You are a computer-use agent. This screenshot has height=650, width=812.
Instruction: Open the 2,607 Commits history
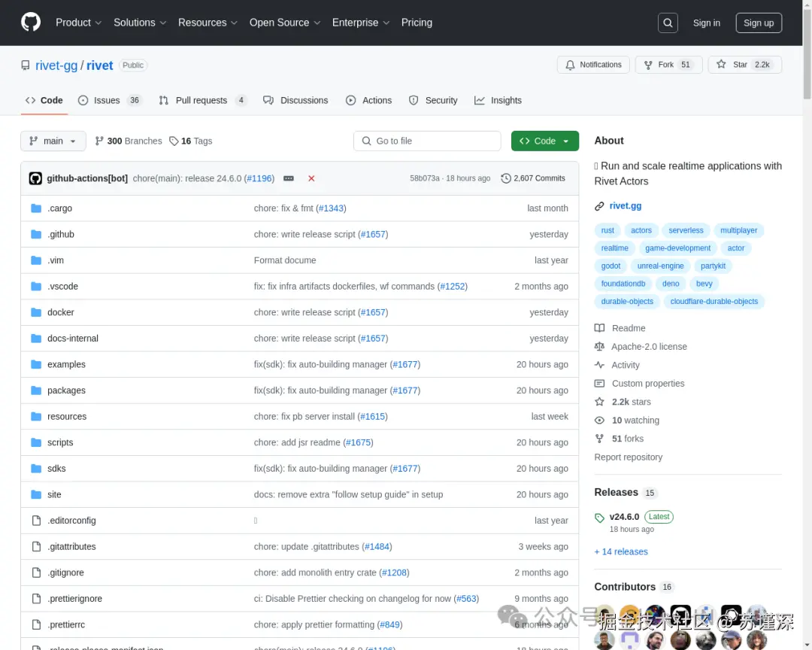point(533,178)
